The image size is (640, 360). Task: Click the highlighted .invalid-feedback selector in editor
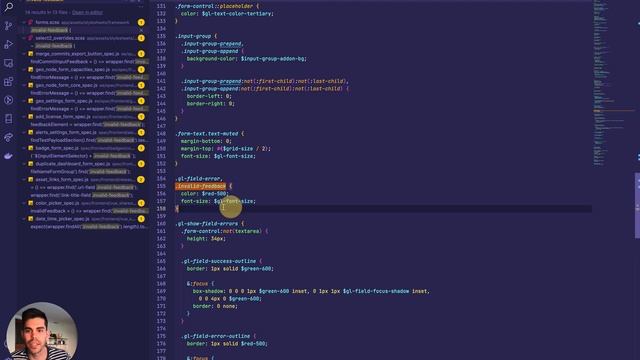pyautogui.click(x=200, y=186)
